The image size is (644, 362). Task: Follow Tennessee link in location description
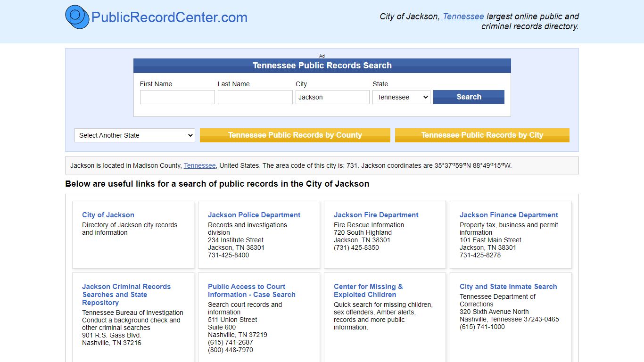(200, 165)
